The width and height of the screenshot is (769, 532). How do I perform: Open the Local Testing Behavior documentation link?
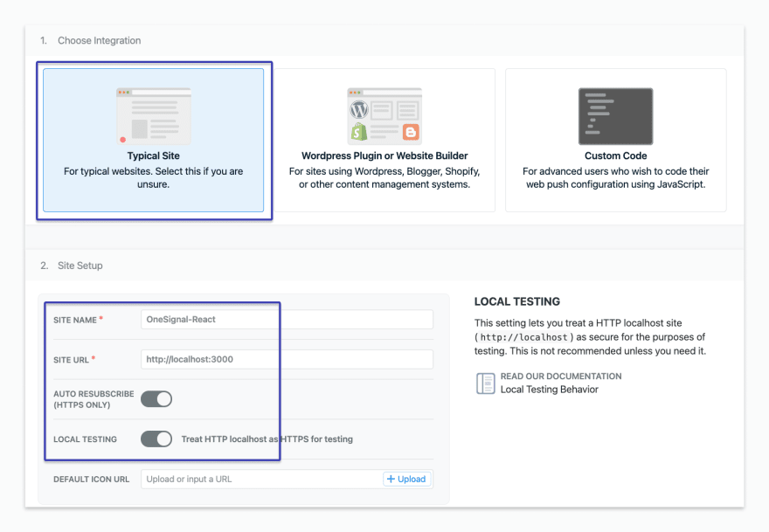tap(550, 390)
